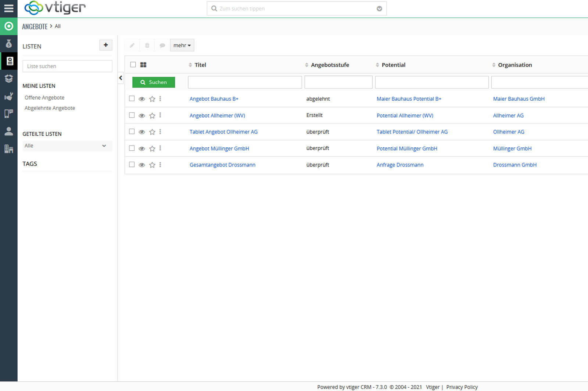
Task: Click the pencil edit toolbar icon
Action: [132, 46]
